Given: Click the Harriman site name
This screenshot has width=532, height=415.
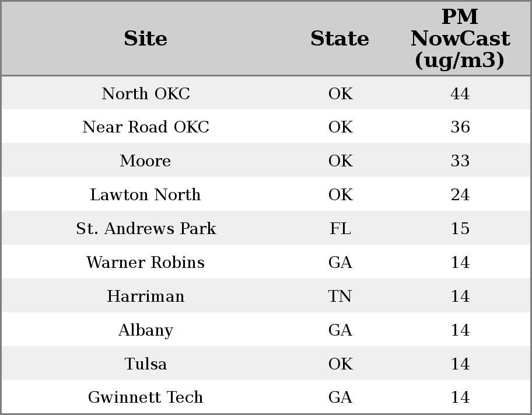Looking at the screenshot, I should pos(146,297).
